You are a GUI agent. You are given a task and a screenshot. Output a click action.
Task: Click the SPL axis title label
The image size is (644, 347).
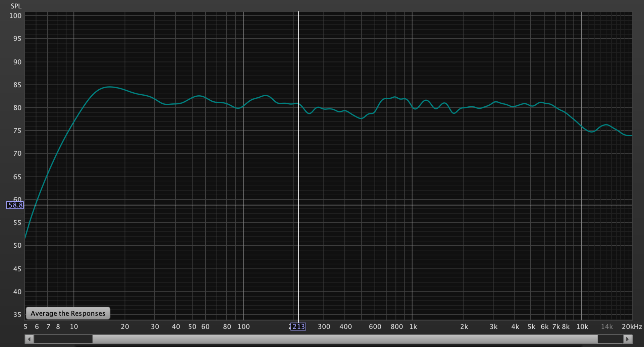16,6
